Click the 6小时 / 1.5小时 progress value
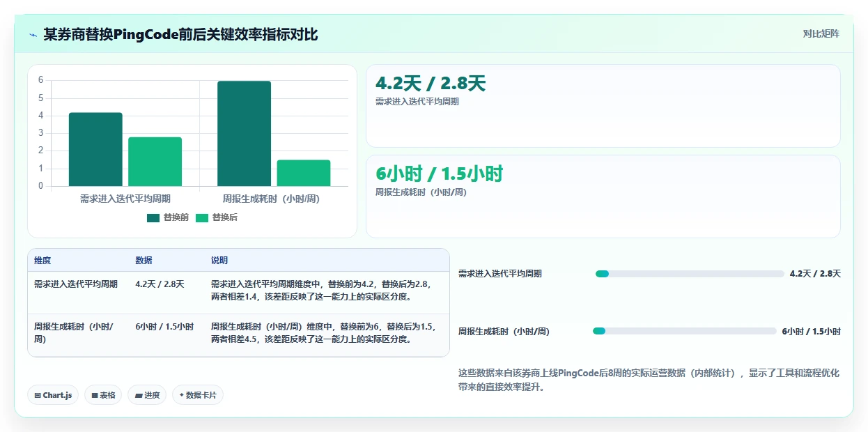 pyautogui.click(x=811, y=332)
